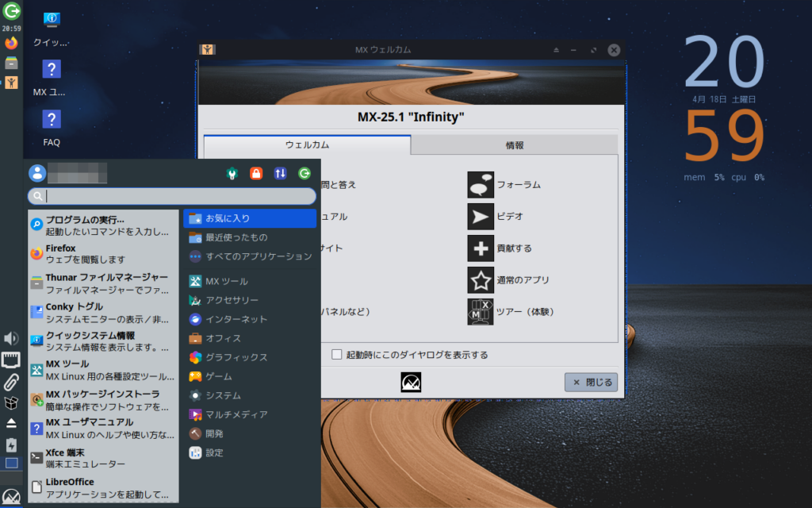Toggle the show dialog at startup checkbox
This screenshot has width=812, height=508.
click(337, 355)
